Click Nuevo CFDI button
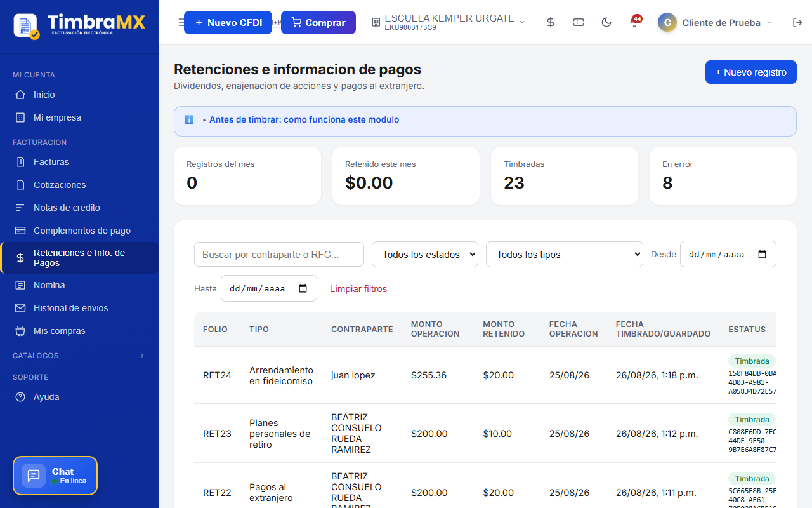Screen dimensions: 812x508 point(228,22)
